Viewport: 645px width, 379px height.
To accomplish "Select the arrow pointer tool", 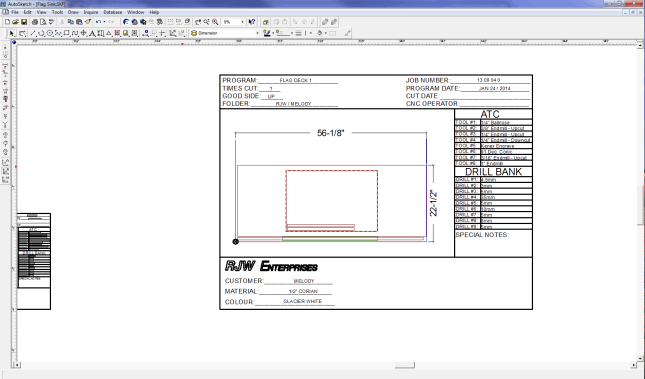I will pyautogui.click(x=12, y=33).
